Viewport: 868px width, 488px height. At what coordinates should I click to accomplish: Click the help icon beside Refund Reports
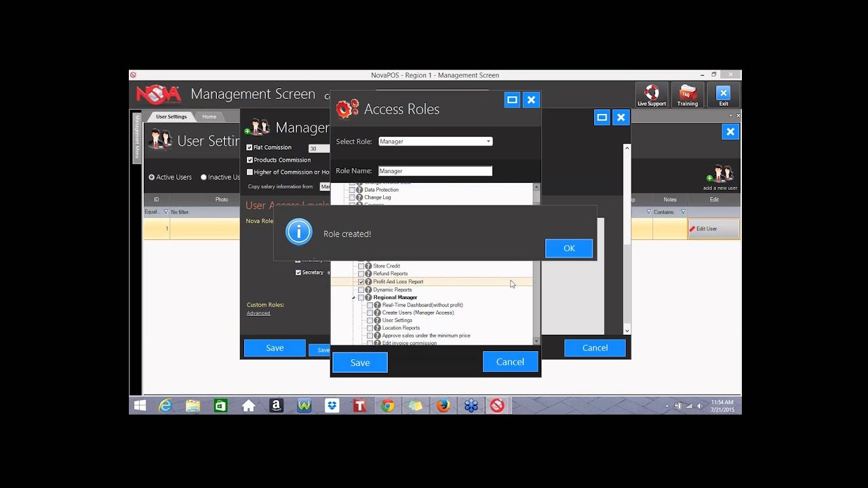[369, 274]
